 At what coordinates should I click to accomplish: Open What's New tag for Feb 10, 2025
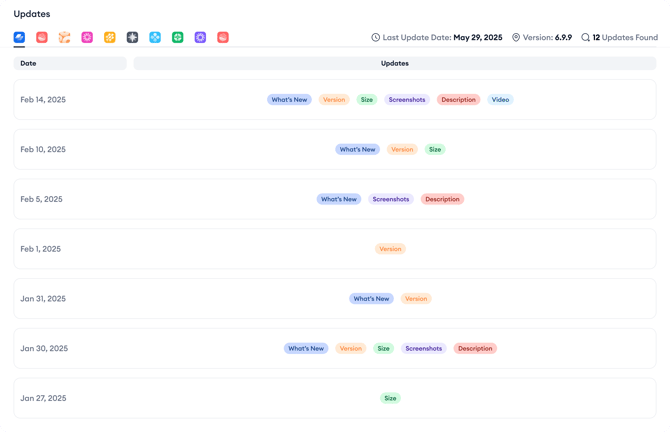[357, 149]
